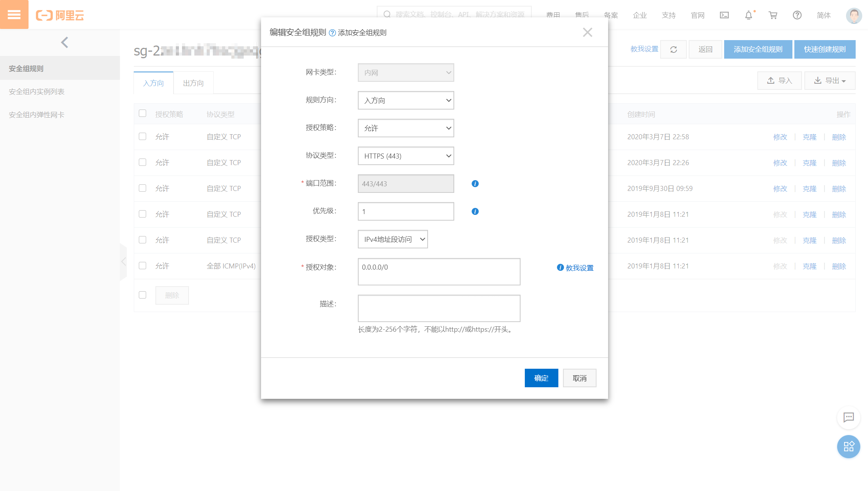This screenshot has height=491, width=868.
Task: Switch to the 出方向 tab
Action: (193, 83)
